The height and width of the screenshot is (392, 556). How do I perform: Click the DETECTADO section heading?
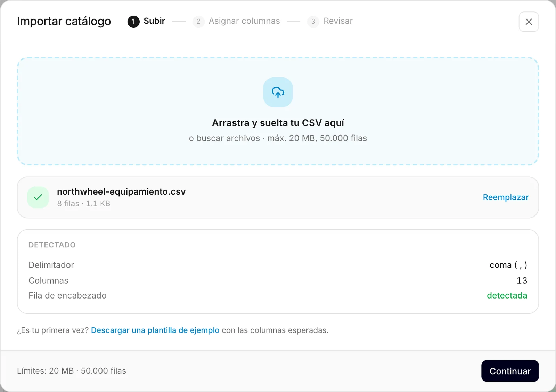point(52,245)
